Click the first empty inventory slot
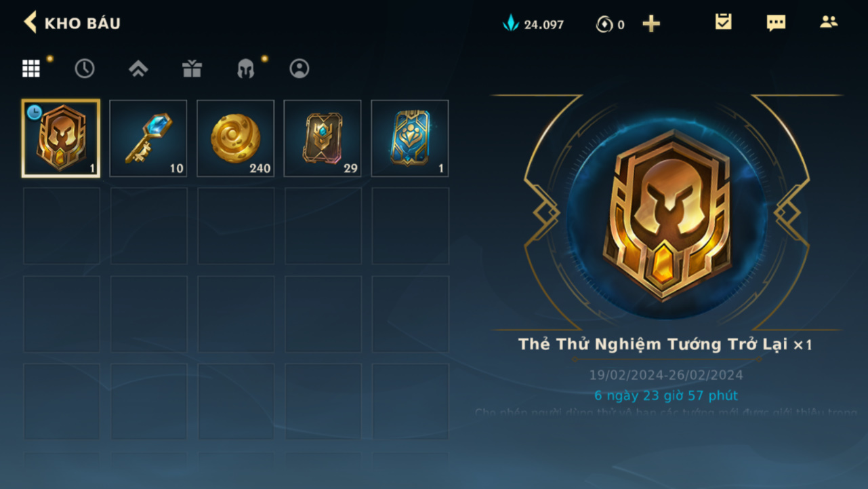The image size is (868, 489). (x=62, y=226)
